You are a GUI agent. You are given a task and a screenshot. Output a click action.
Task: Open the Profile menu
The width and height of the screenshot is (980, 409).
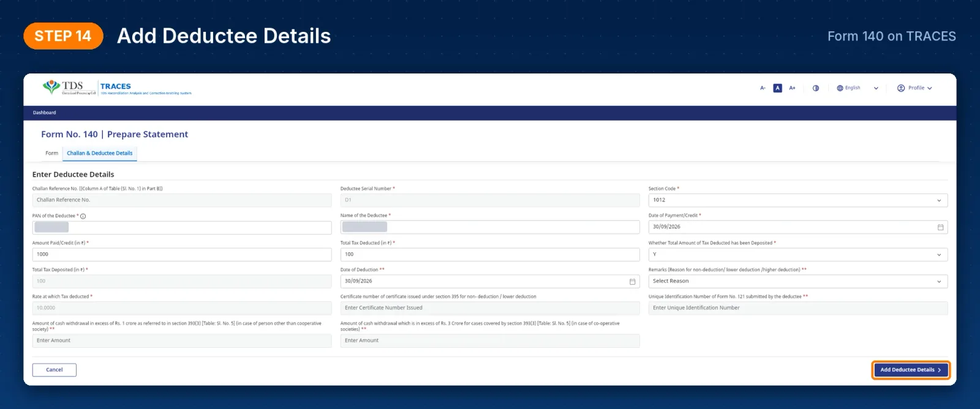914,88
